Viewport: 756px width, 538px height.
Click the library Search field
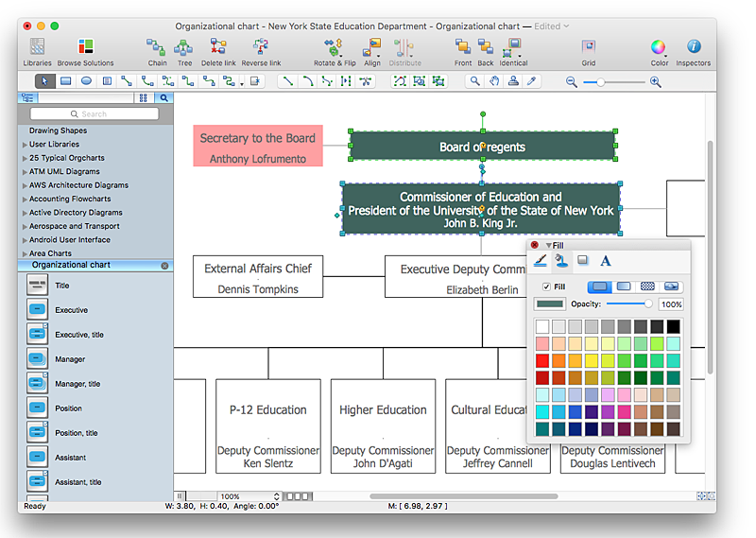(94, 113)
